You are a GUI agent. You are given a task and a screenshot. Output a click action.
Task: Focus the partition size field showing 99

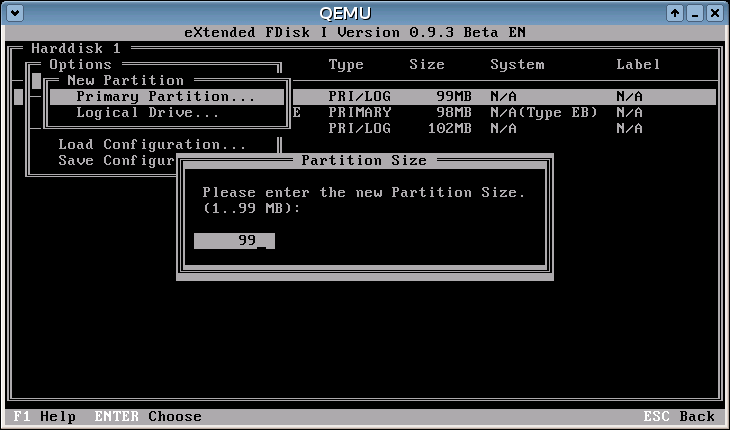pos(234,241)
